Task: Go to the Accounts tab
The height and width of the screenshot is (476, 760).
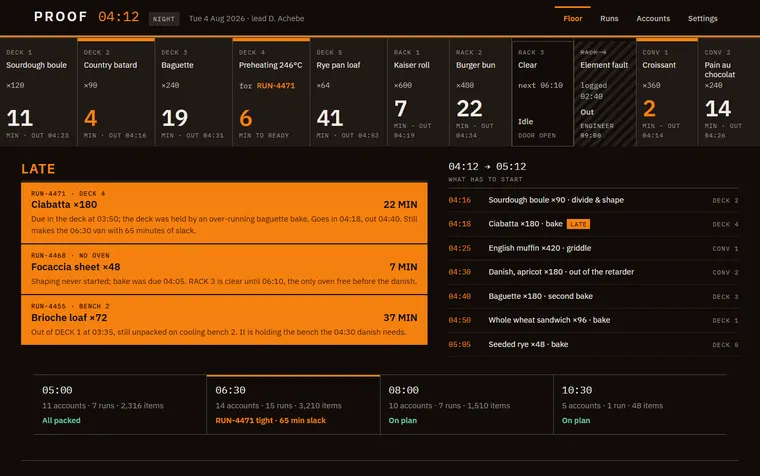Action: [x=653, y=18]
